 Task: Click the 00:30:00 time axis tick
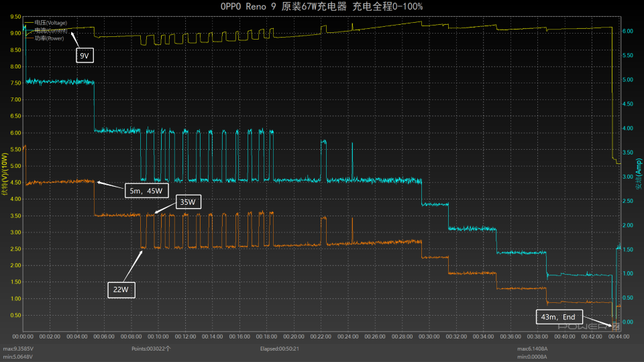point(429,336)
